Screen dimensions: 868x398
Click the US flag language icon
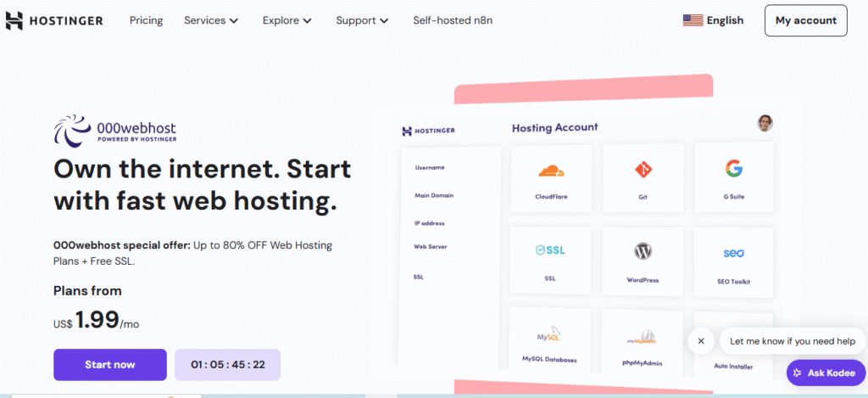693,20
